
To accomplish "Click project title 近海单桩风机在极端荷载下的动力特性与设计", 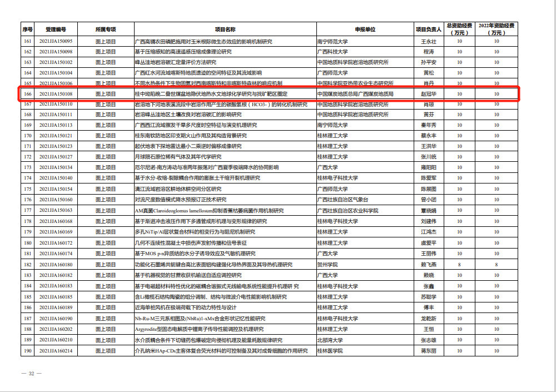I will pyautogui.click(x=186, y=307).
